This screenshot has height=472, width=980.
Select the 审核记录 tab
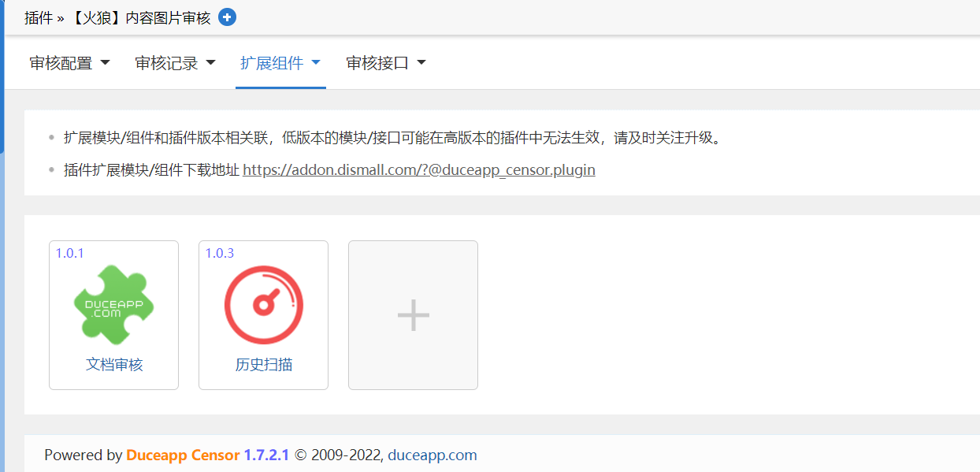(165, 62)
